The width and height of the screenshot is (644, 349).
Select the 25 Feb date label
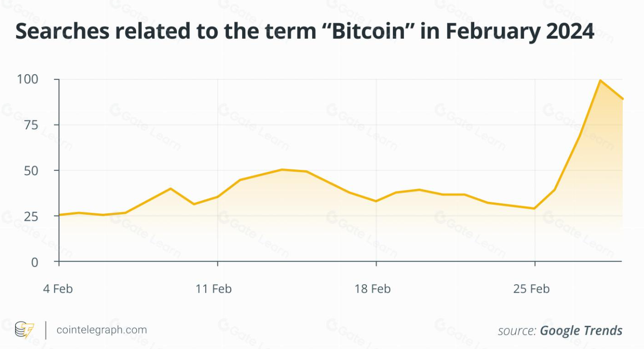(x=531, y=288)
